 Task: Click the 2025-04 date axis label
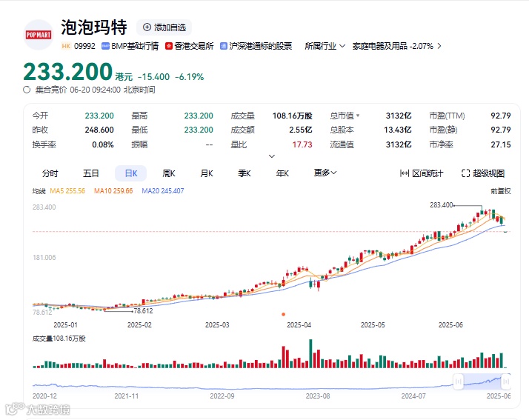click(299, 325)
